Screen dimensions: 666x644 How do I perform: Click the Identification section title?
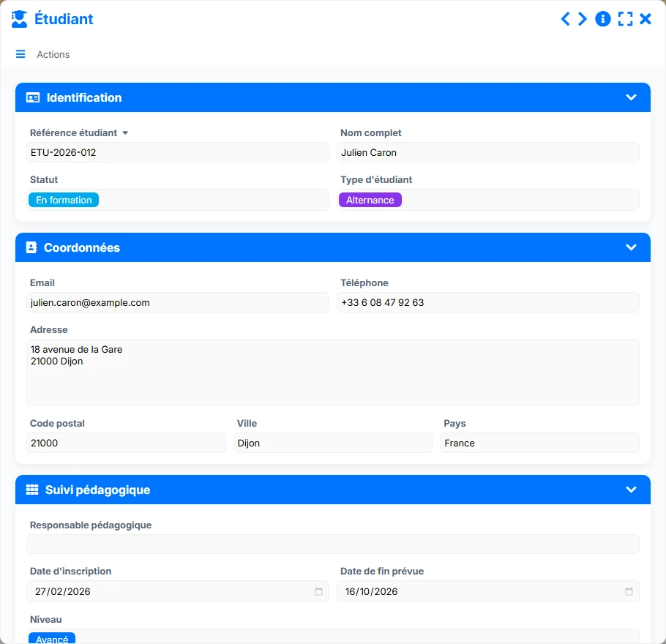pos(84,98)
